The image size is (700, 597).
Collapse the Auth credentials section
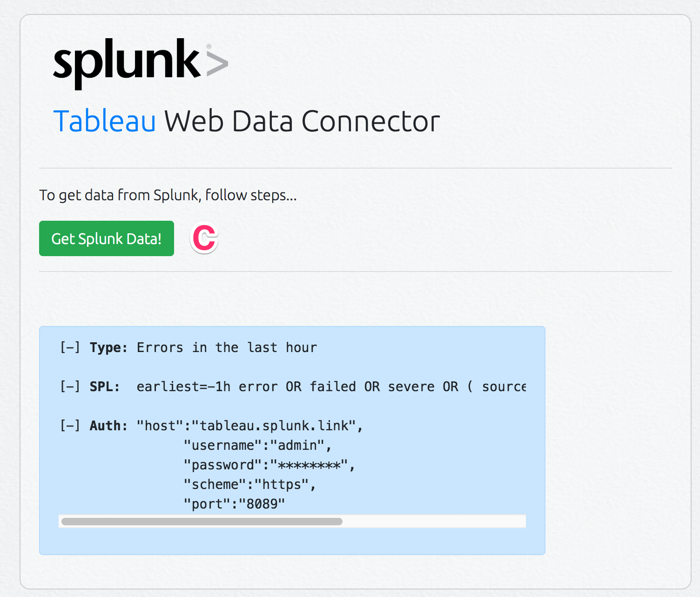70,425
